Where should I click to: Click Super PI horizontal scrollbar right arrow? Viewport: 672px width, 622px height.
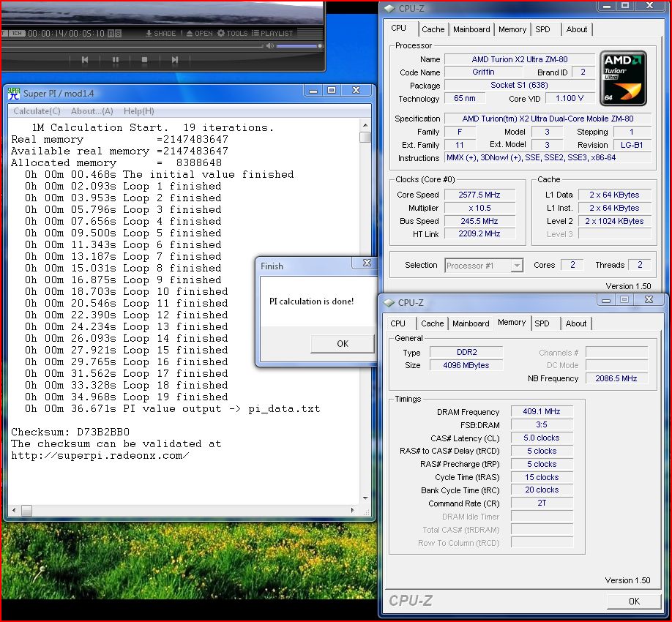point(353,510)
